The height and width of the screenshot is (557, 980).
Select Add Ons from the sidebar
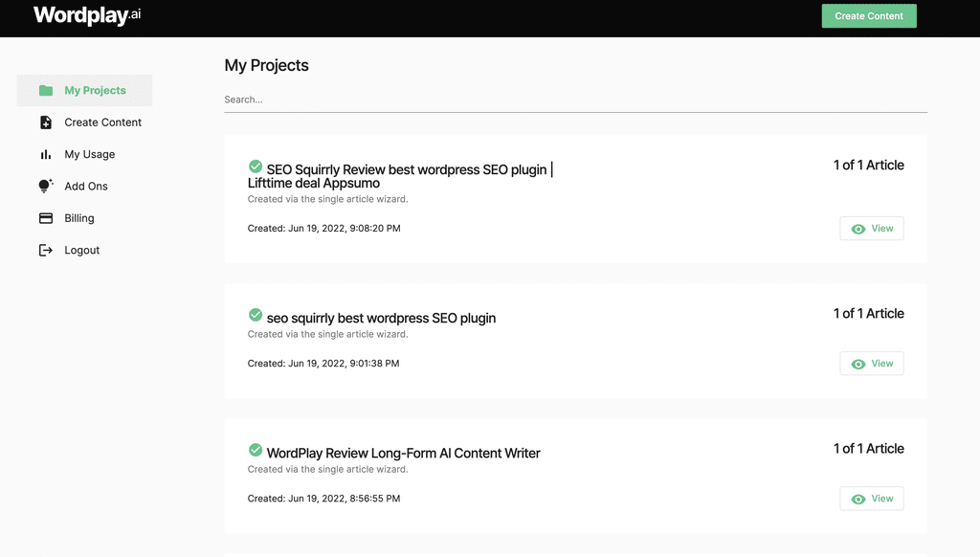coord(84,187)
